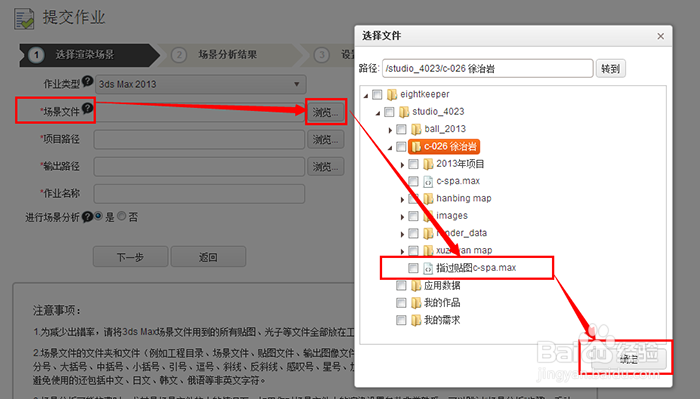Click the 应用数据 folder icon

pos(416,286)
